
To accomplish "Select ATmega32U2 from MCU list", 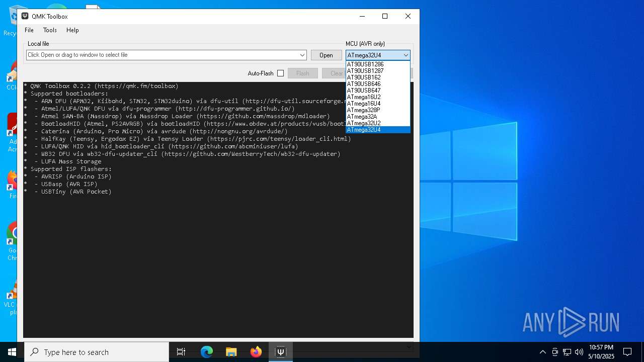I will tap(378, 123).
